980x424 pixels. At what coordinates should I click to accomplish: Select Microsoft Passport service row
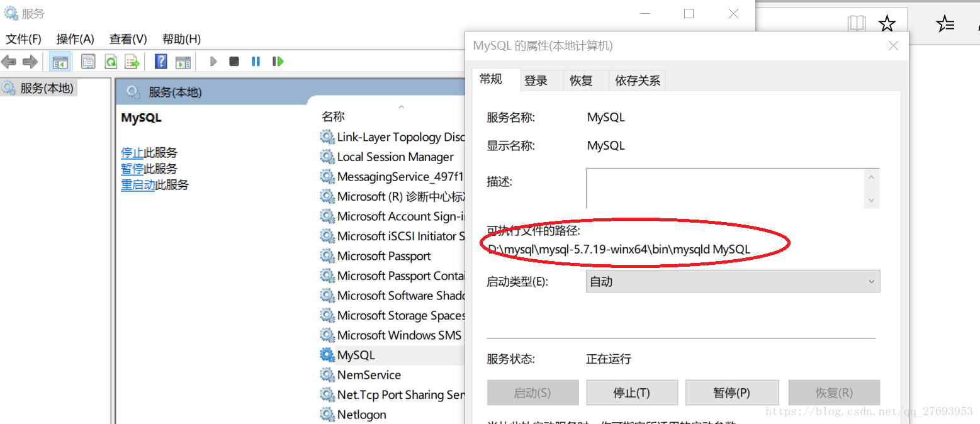[391, 255]
